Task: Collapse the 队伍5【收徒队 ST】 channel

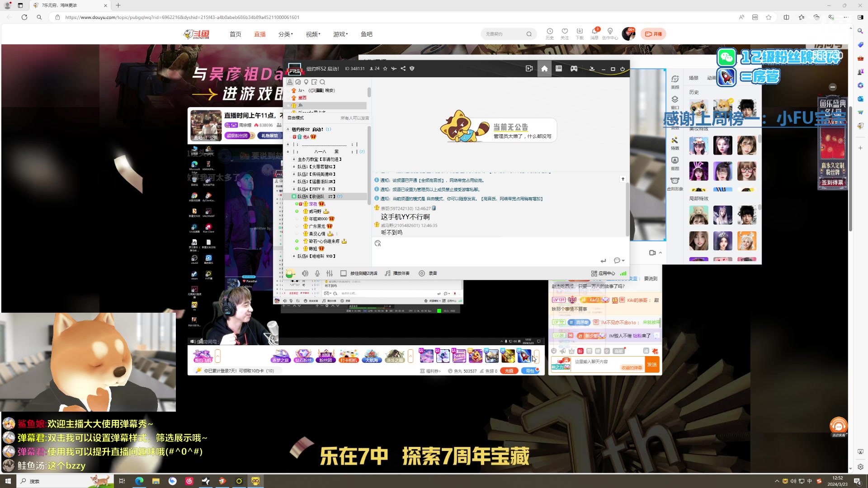Action: (x=294, y=197)
